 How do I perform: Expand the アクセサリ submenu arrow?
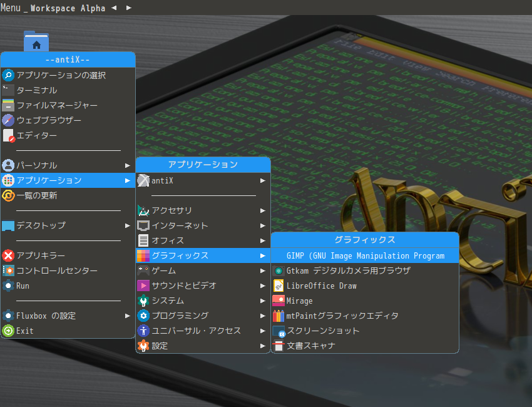click(263, 211)
